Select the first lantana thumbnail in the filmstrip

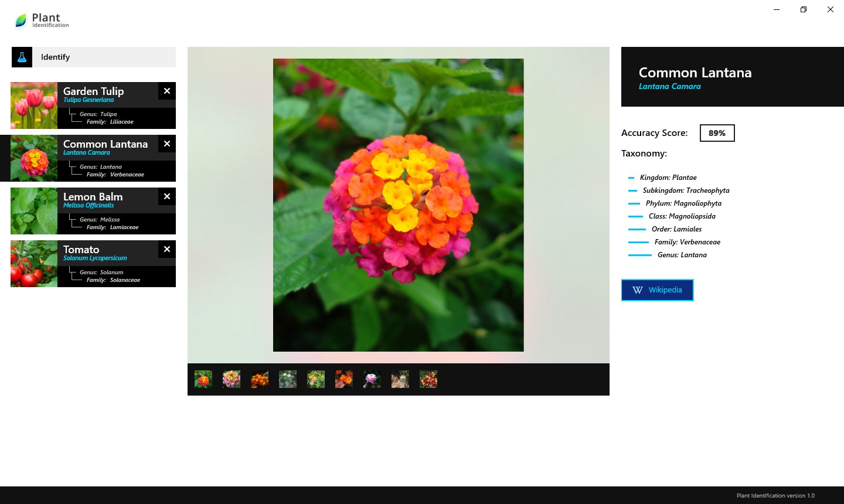pos(203,379)
